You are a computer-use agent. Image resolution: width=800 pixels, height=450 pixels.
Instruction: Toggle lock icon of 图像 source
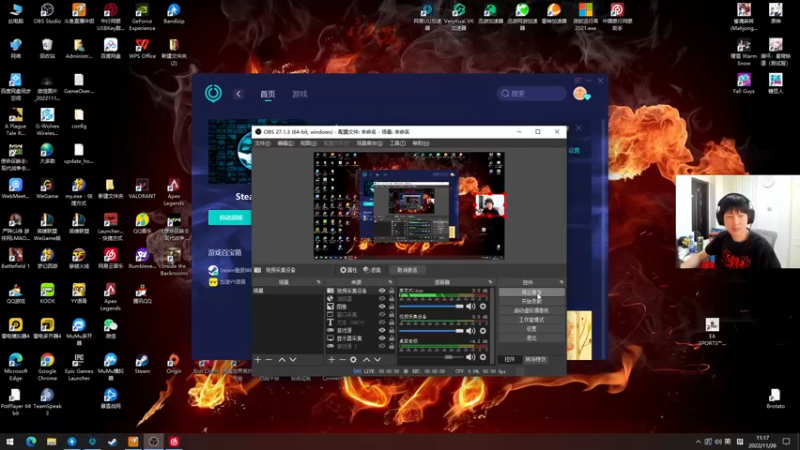(x=391, y=307)
